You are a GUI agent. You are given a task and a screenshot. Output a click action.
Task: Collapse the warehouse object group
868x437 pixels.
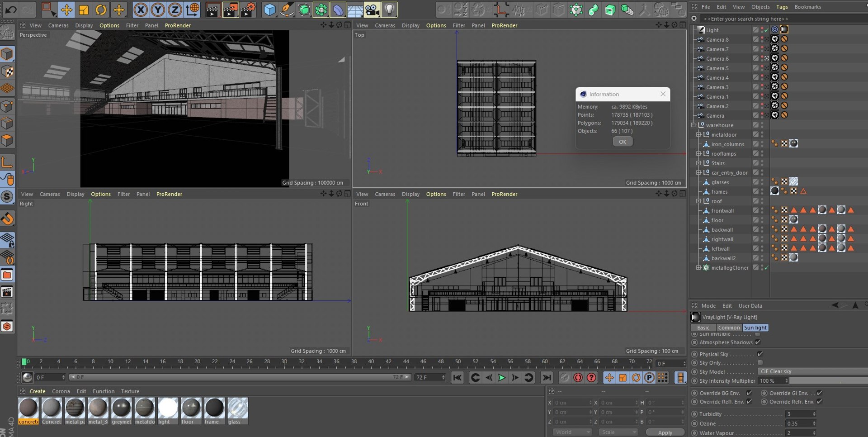coord(693,125)
